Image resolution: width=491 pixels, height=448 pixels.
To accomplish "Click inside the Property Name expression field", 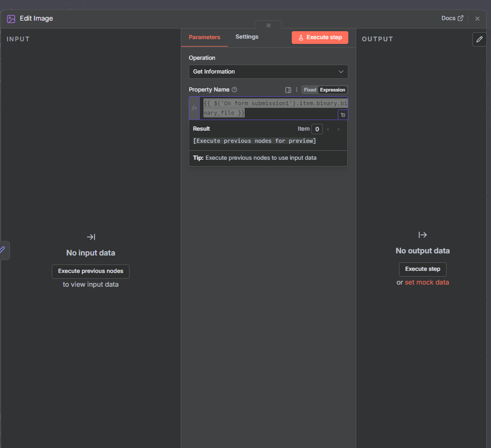I will click(270, 108).
